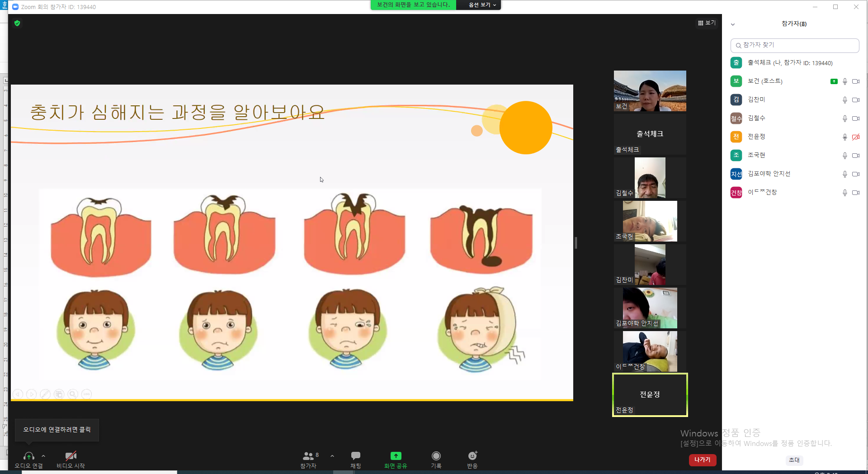Open reactions smiley icon

[x=472, y=455]
